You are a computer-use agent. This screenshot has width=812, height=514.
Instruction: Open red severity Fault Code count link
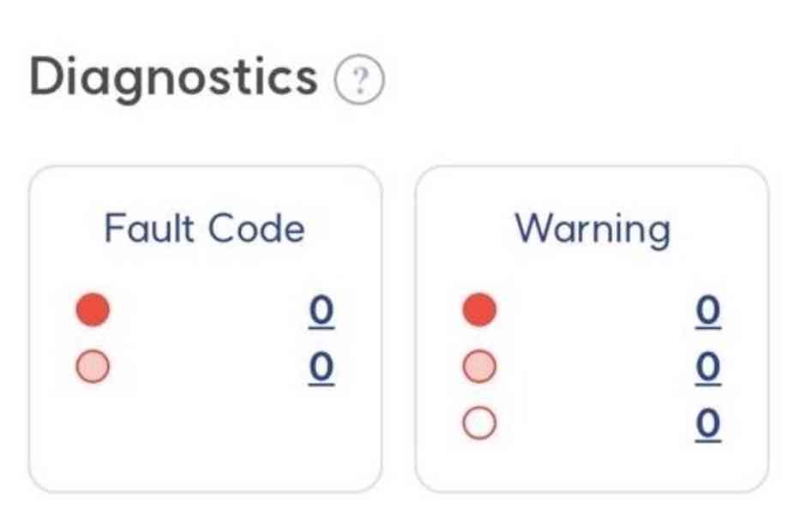pos(321,312)
